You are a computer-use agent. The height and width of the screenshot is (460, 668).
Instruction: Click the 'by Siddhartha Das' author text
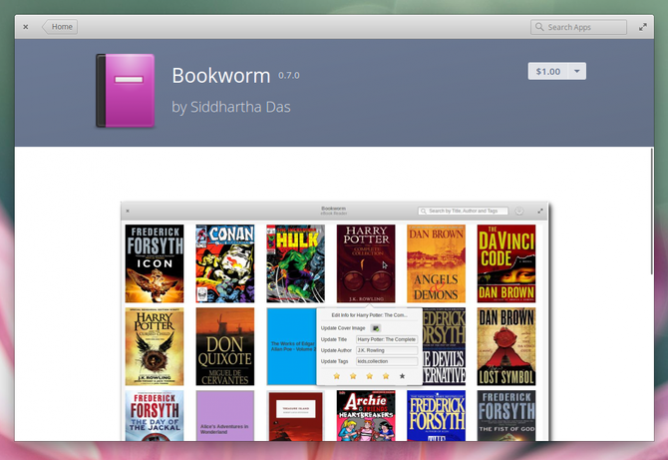tap(231, 107)
